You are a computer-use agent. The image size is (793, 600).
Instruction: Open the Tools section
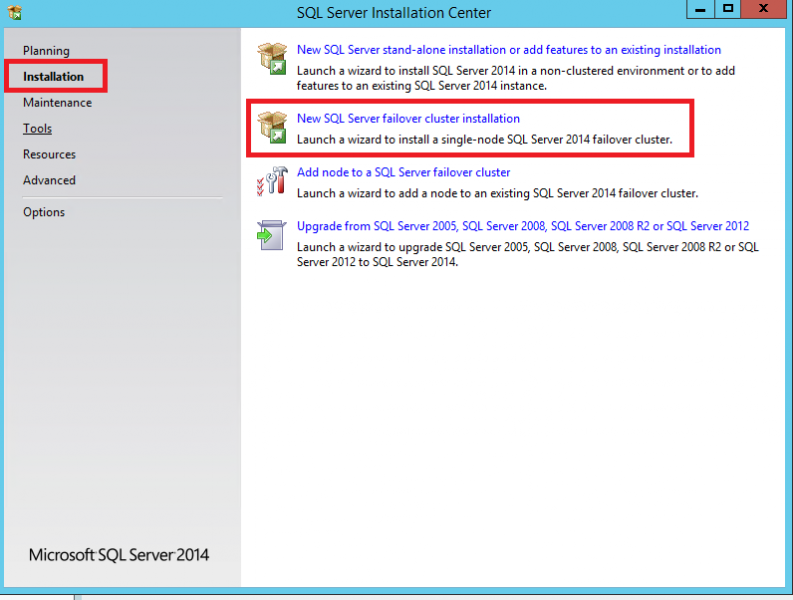pos(37,129)
